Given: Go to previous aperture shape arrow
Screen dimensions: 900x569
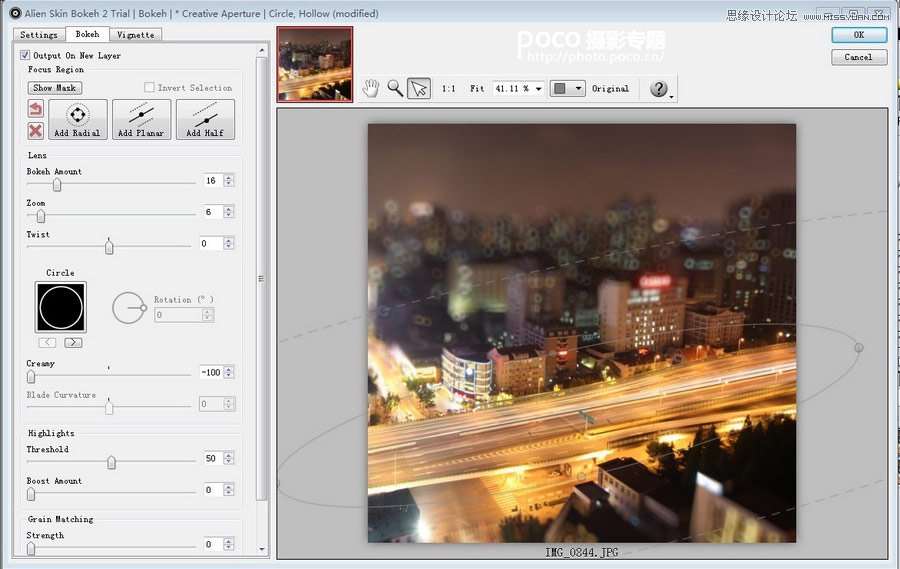Looking at the screenshot, I should pyautogui.click(x=47, y=343).
